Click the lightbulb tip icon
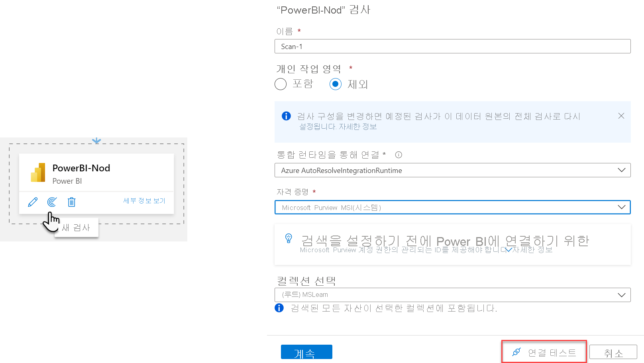 tap(289, 238)
